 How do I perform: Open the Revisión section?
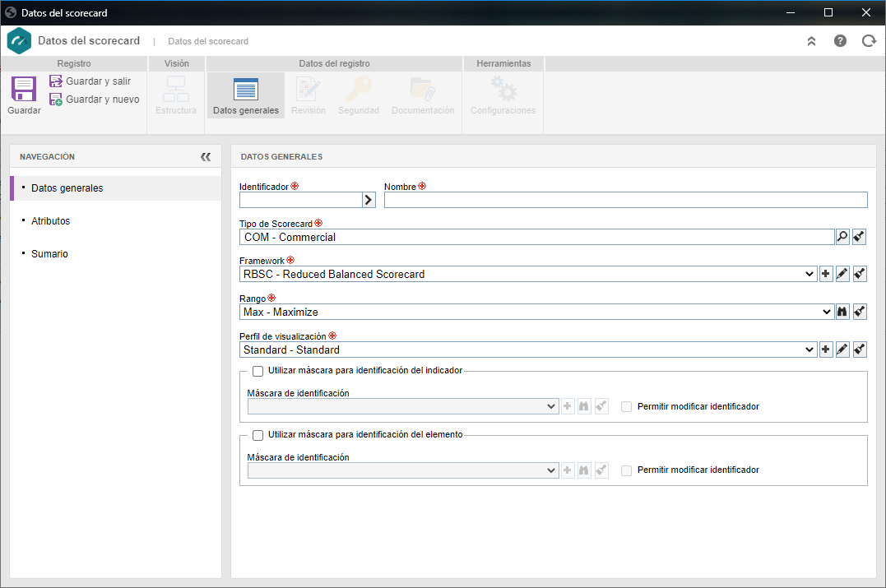[x=308, y=95]
